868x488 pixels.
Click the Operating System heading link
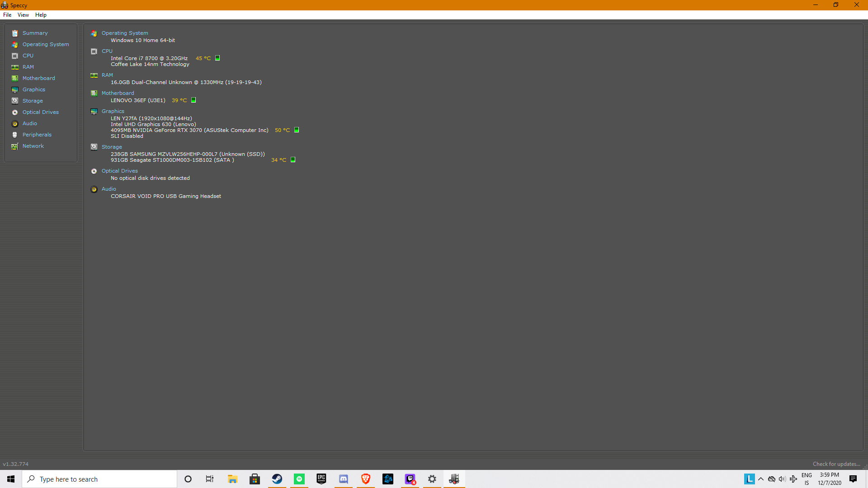(125, 33)
